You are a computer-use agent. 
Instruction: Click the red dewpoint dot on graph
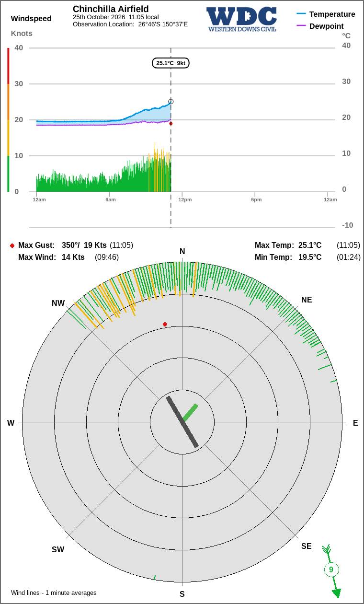[171, 124]
